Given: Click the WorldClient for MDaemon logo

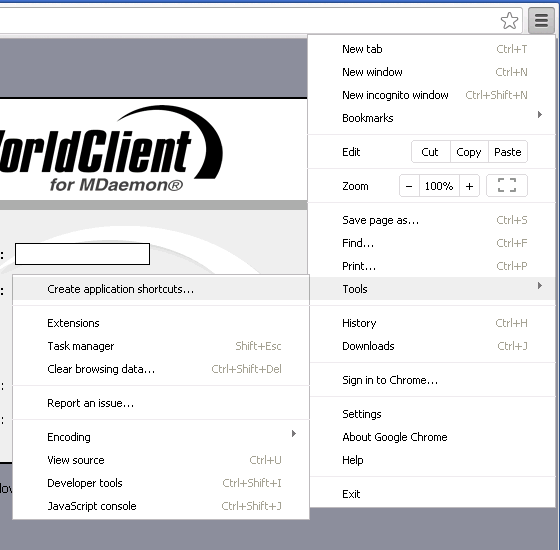Looking at the screenshot, I should click(111, 148).
